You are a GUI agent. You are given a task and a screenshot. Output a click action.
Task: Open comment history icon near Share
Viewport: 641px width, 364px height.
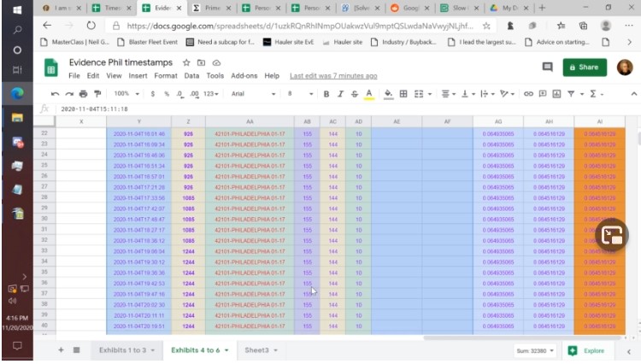click(x=547, y=67)
